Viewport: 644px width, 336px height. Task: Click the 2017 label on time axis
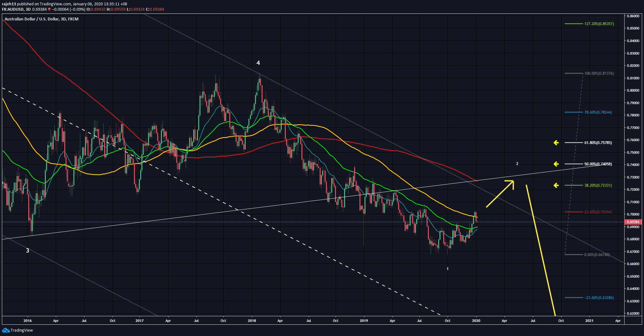140,321
